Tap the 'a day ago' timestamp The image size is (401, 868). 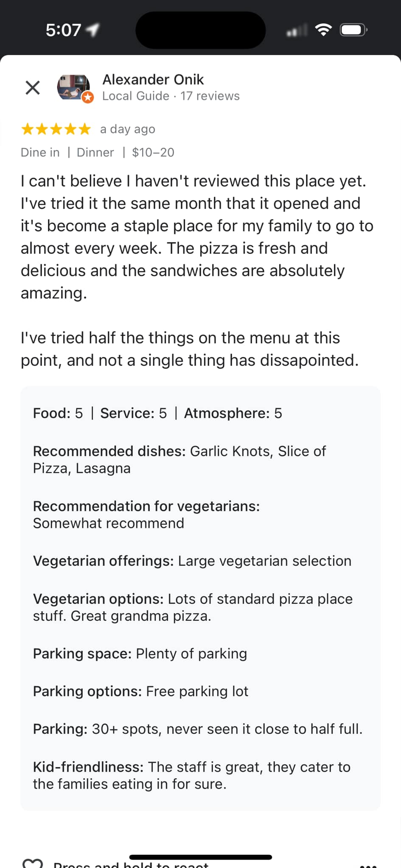click(128, 129)
